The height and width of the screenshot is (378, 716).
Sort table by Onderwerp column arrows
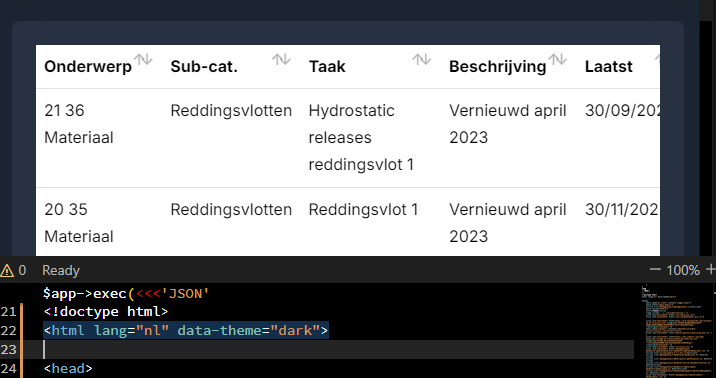[x=143, y=59]
